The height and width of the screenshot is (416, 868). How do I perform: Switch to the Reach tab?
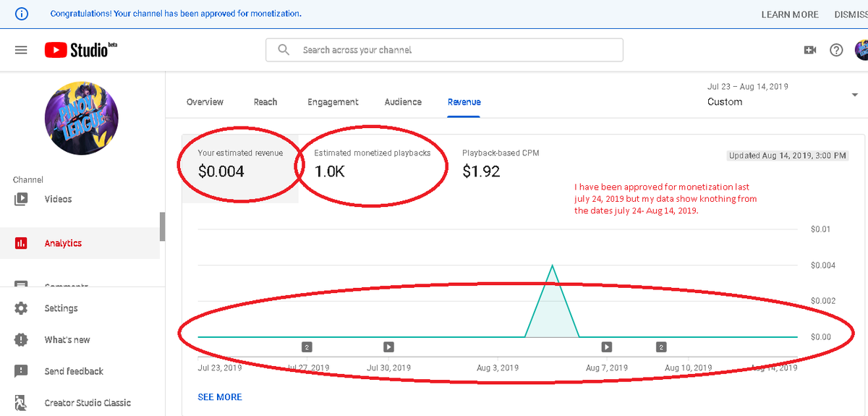tap(265, 102)
